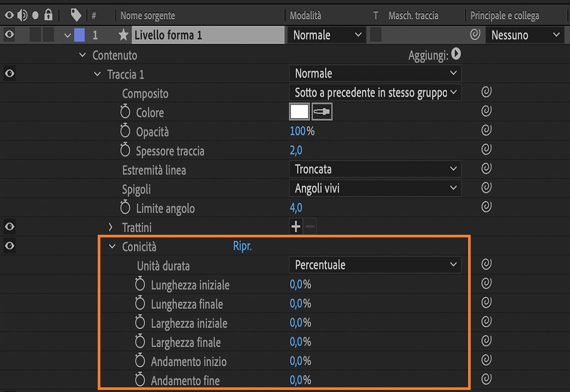This screenshot has height=392, width=570.
Task: Open the Troncata line cap dropdown
Action: pyautogui.click(x=374, y=169)
